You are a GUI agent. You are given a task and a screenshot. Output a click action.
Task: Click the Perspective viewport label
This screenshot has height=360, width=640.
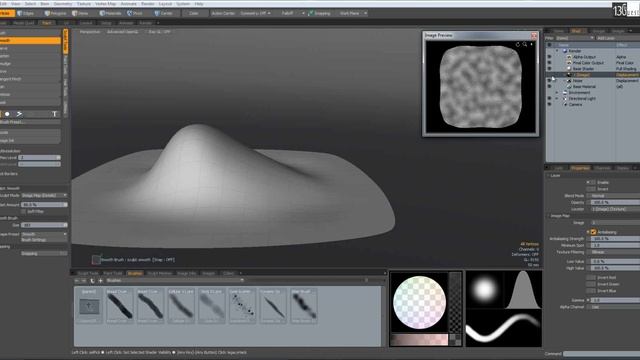point(90,31)
